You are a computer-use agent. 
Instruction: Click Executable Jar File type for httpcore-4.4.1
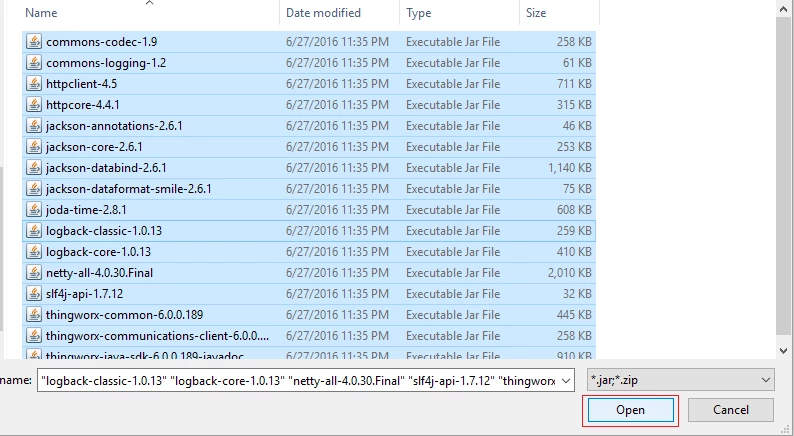(453, 105)
